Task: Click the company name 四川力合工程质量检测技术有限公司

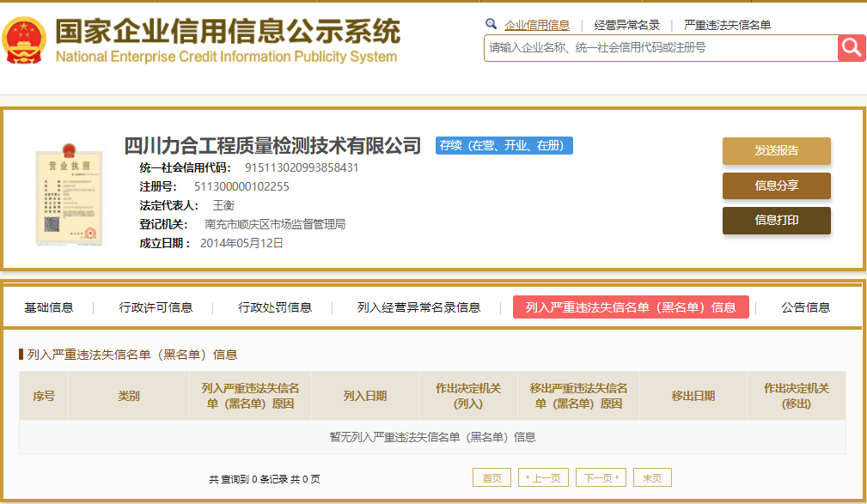Action: [x=272, y=146]
